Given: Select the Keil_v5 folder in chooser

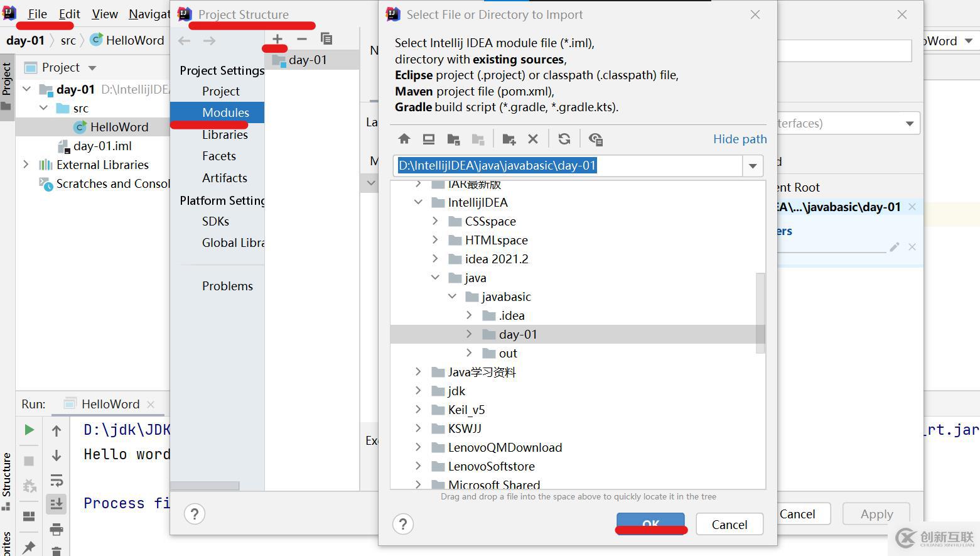Looking at the screenshot, I should coord(466,410).
